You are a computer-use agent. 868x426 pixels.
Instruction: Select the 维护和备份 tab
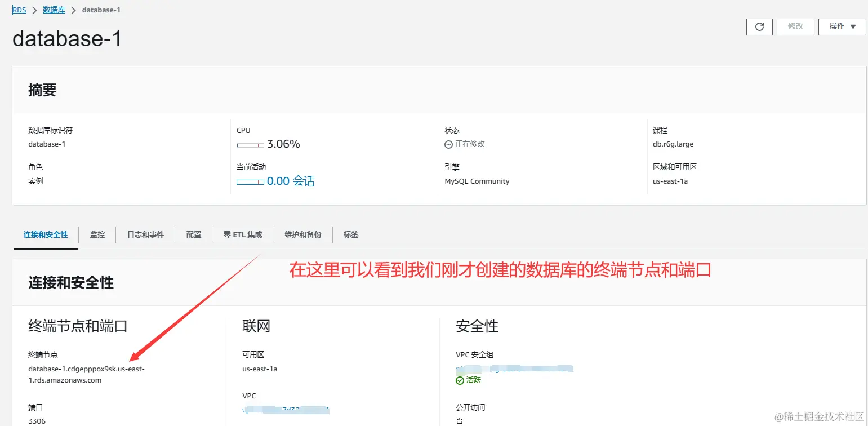click(303, 234)
